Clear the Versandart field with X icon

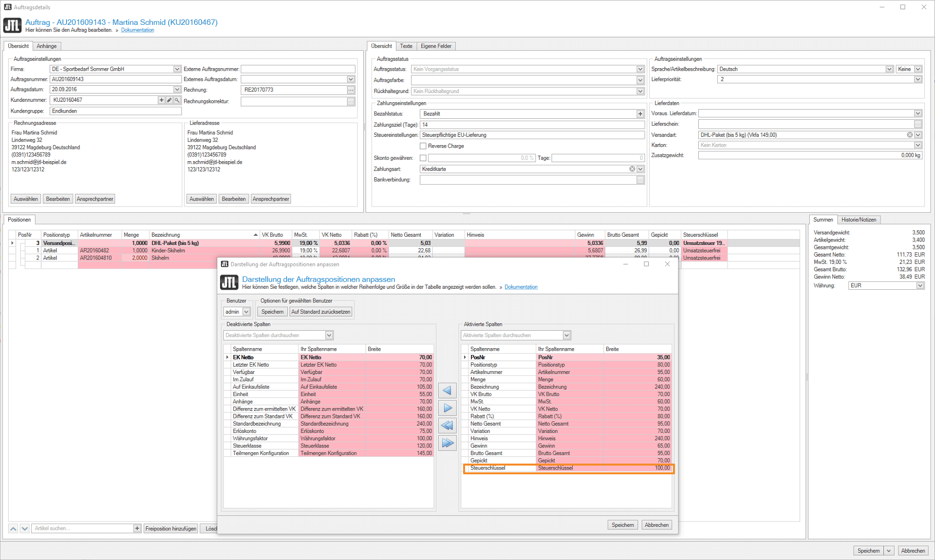pyautogui.click(x=909, y=135)
